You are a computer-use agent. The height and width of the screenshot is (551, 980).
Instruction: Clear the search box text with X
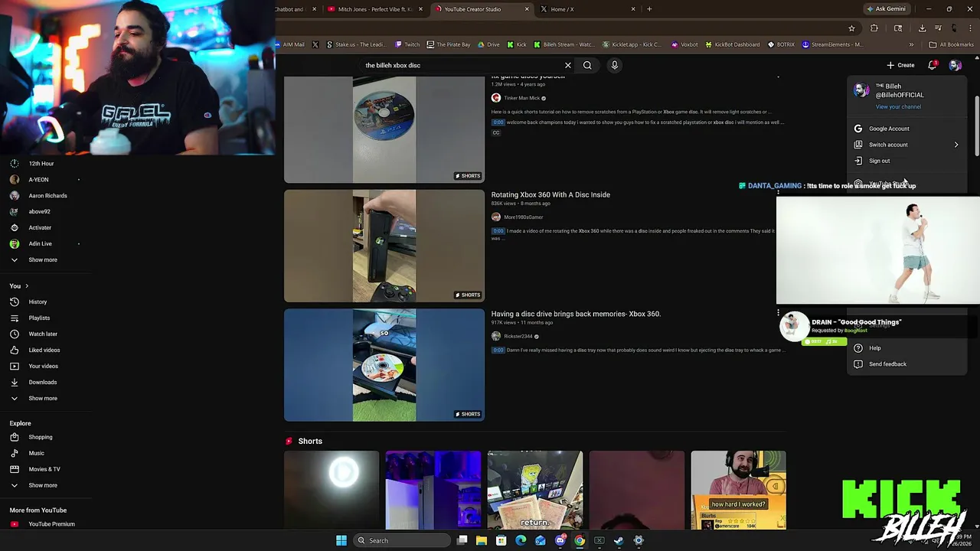click(568, 65)
